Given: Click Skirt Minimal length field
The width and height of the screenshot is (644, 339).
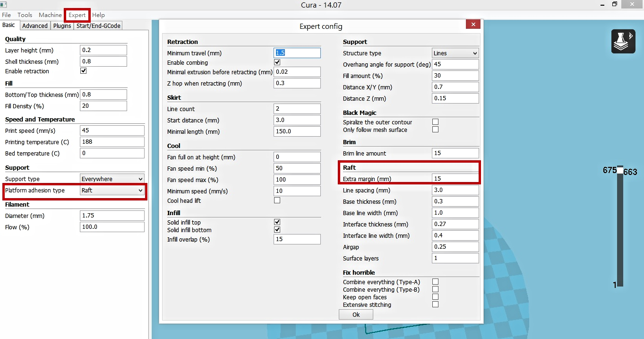Looking at the screenshot, I should coord(297,131).
